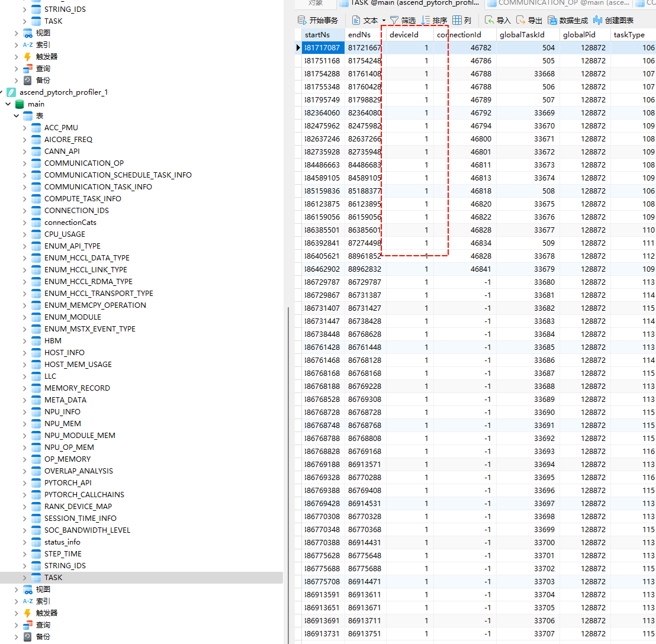Expand the OVERLAP_ANALYSIS table node
Image resolution: width=656 pixels, height=644 pixels.
tap(25, 471)
